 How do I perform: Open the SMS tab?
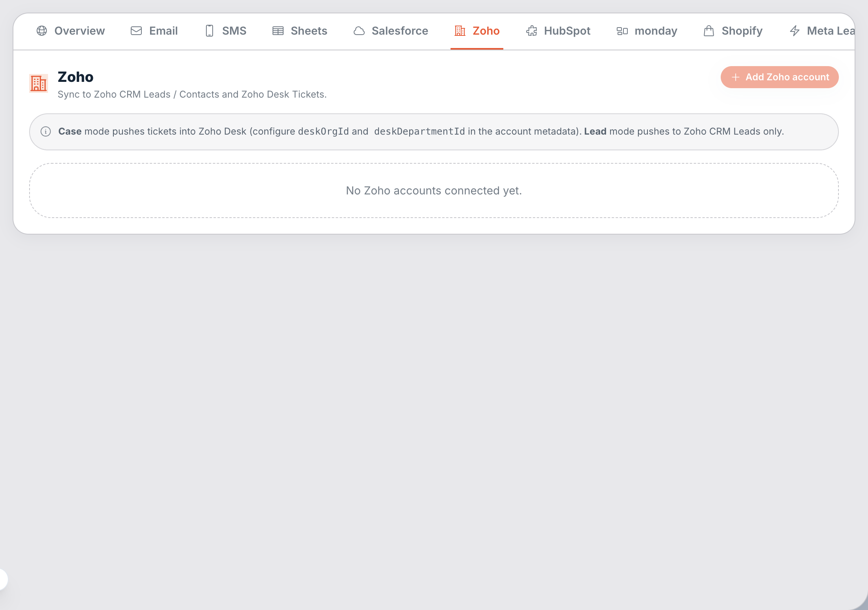[226, 31]
